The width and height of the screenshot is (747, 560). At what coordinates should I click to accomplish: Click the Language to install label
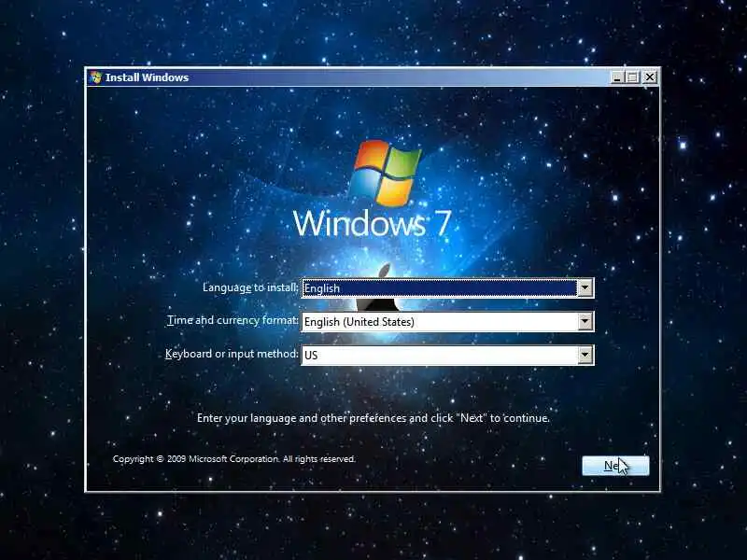(x=250, y=287)
